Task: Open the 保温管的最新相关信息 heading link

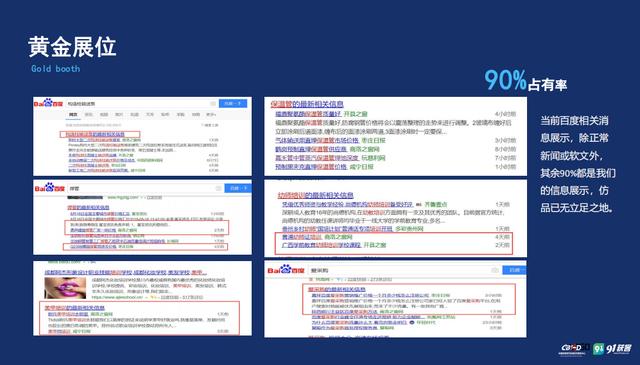Action: (307, 104)
